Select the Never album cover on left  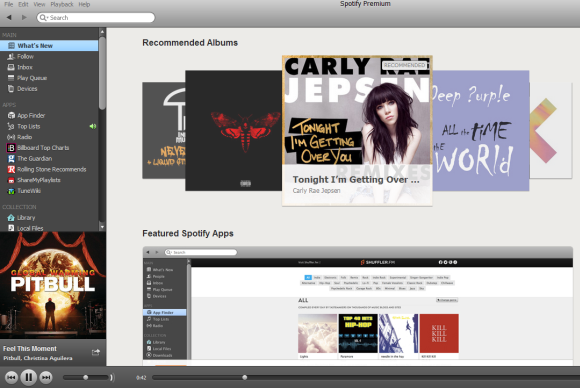point(163,131)
